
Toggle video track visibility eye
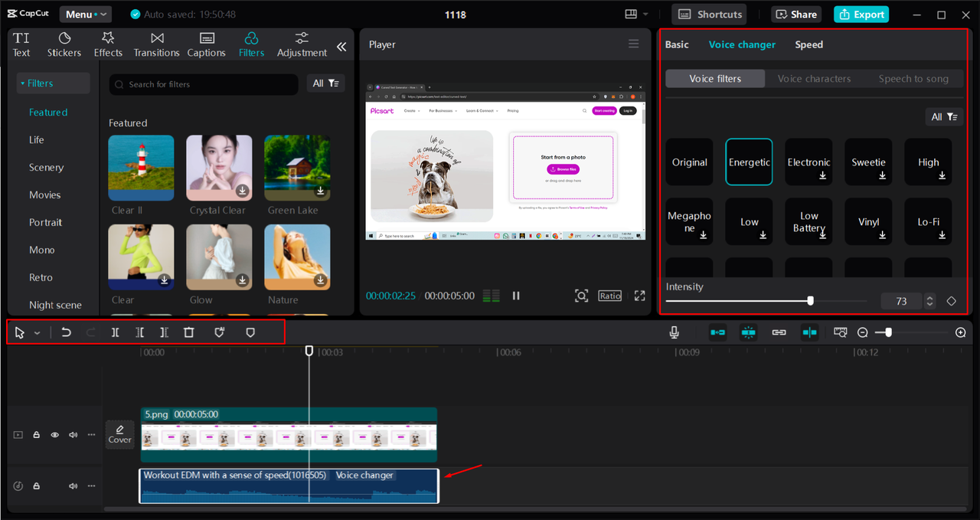pos(54,434)
